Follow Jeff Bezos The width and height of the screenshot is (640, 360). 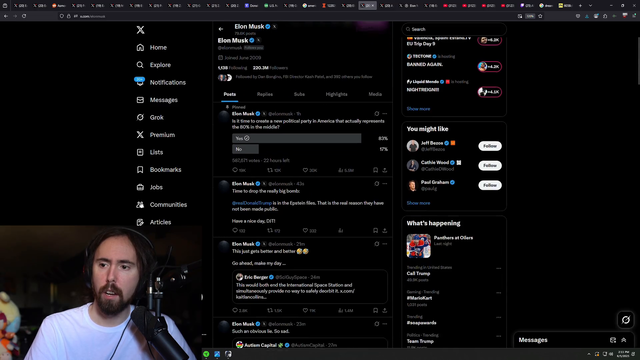(x=490, y=146)
